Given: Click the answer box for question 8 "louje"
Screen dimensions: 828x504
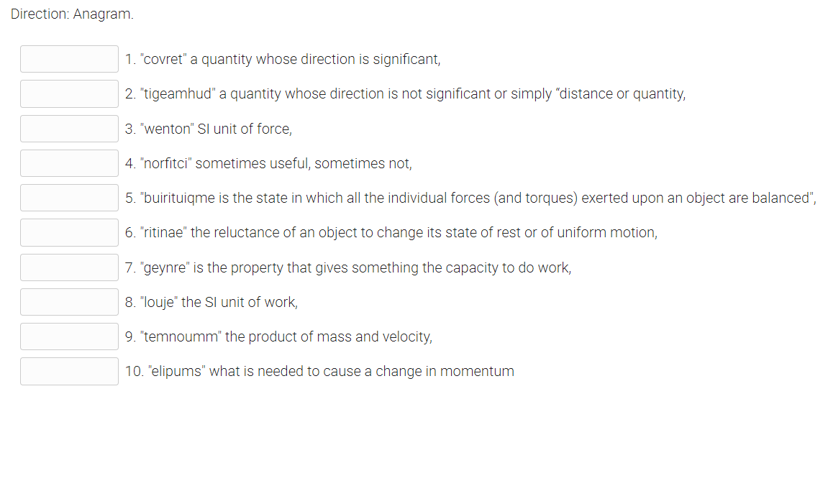Looking at the screenshot, I should click(69, 301).
